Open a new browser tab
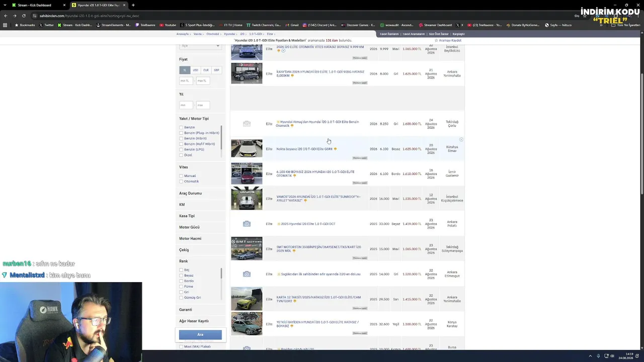 [133, 5]
